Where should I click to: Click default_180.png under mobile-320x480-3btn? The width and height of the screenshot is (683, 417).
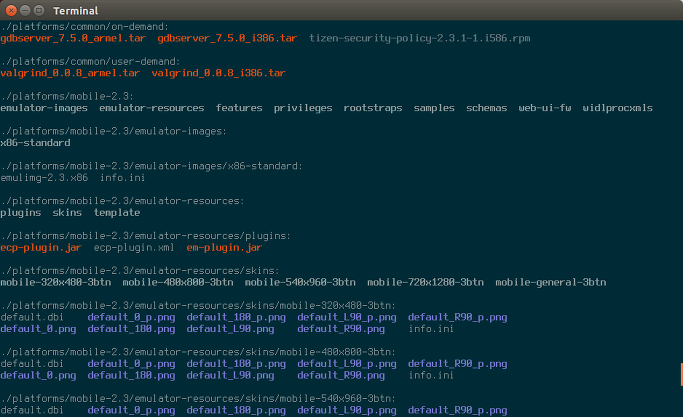point(131,329)
